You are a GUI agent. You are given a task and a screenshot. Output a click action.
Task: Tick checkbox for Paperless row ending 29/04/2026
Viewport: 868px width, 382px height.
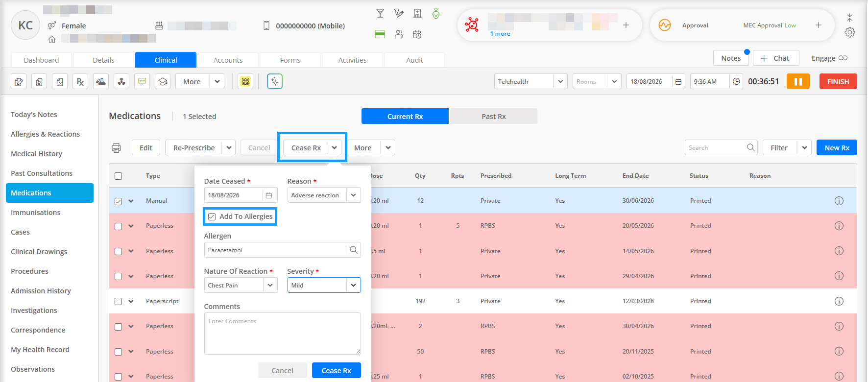point(118,276)
